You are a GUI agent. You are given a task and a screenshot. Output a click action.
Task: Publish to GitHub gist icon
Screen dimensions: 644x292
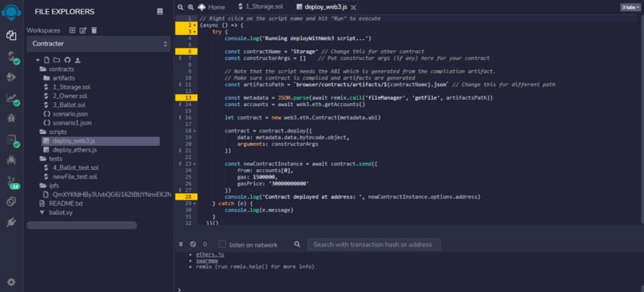click(x=67, y=60)
